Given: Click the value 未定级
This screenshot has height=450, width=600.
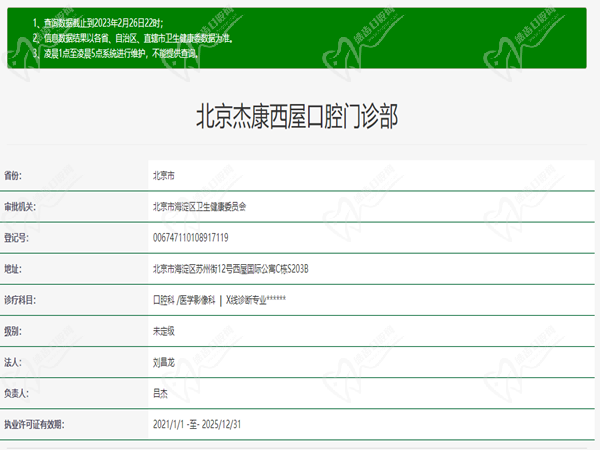Looking at the screenshot, I should click(x=164, y=331).
